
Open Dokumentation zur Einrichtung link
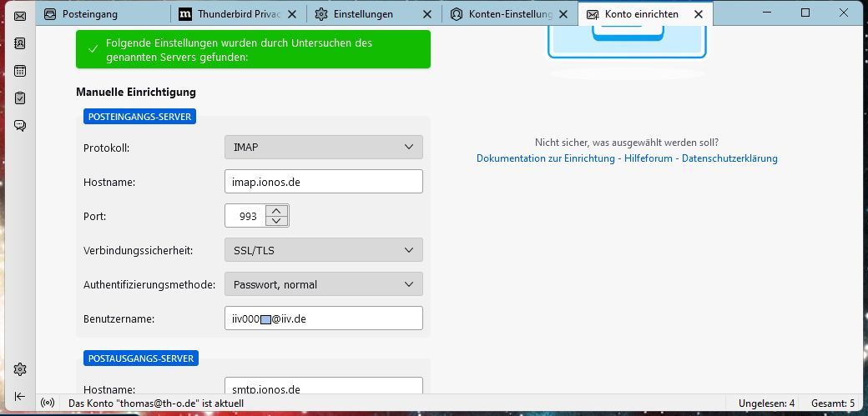[x=546, y=158]
